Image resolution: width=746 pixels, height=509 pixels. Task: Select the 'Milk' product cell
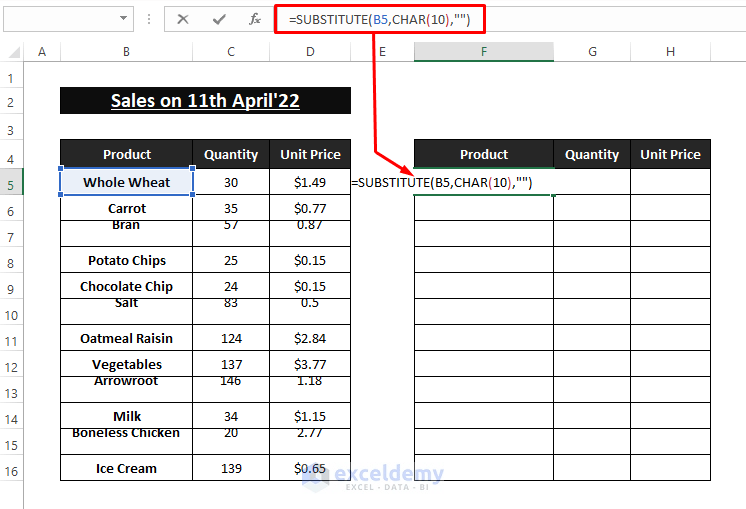(x=127, y=416)
